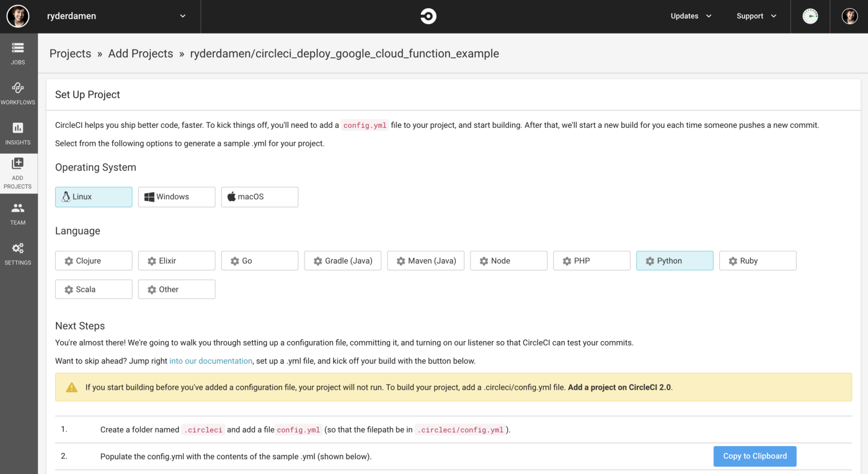This screenshot has height=474, width=868.
Task: Choose Maven (Java) as the language
Action: [426, 261]
